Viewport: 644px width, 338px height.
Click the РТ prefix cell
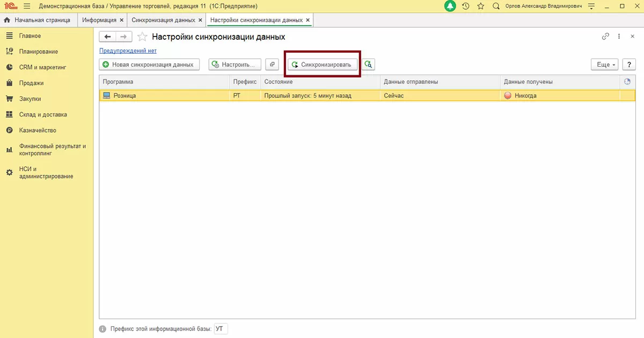(x=245, y=96)
